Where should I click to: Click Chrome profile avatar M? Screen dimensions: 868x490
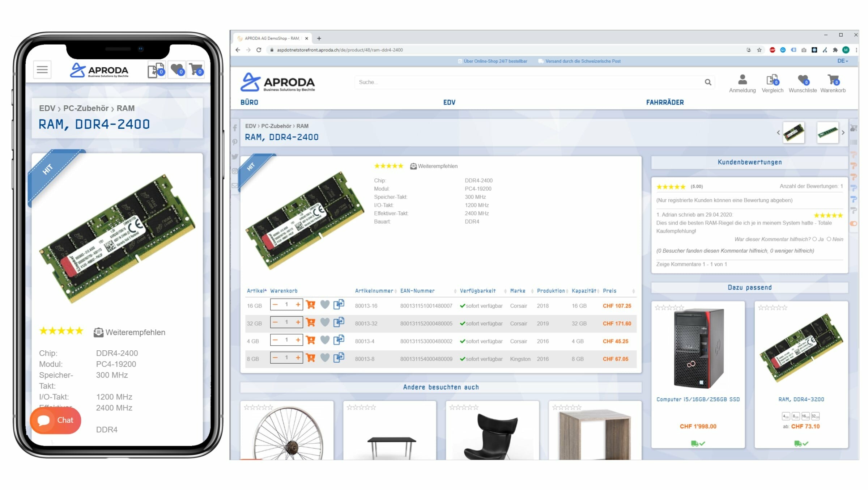[846, 50]
